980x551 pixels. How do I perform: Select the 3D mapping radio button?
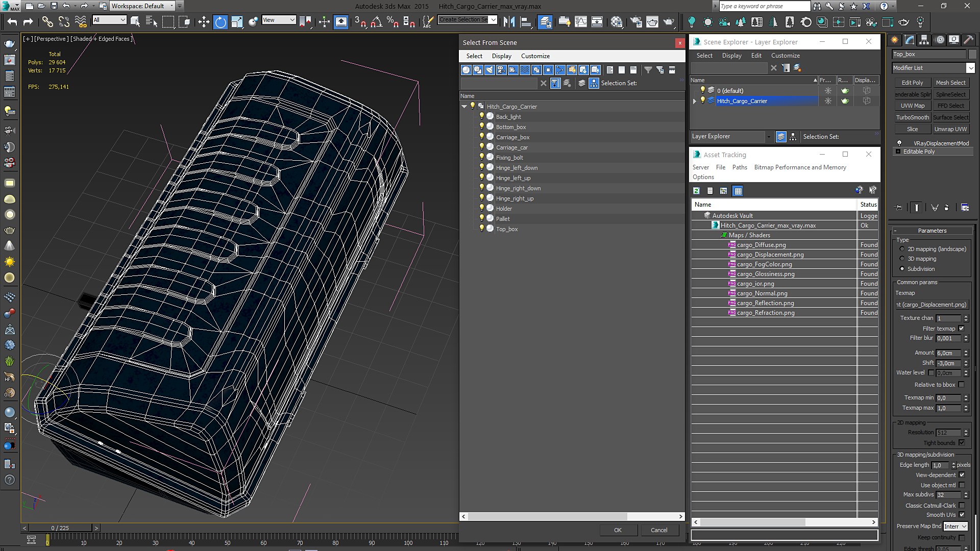click(x=902, y=259)
